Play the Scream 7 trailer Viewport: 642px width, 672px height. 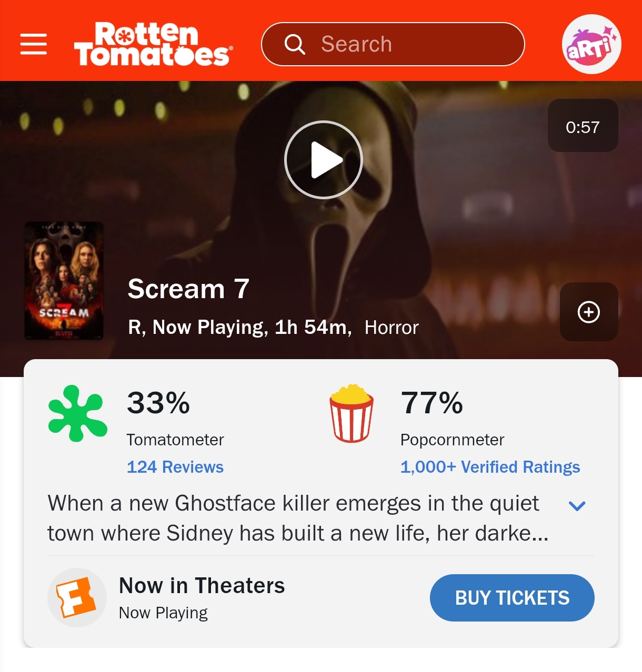tap(324, 160)
